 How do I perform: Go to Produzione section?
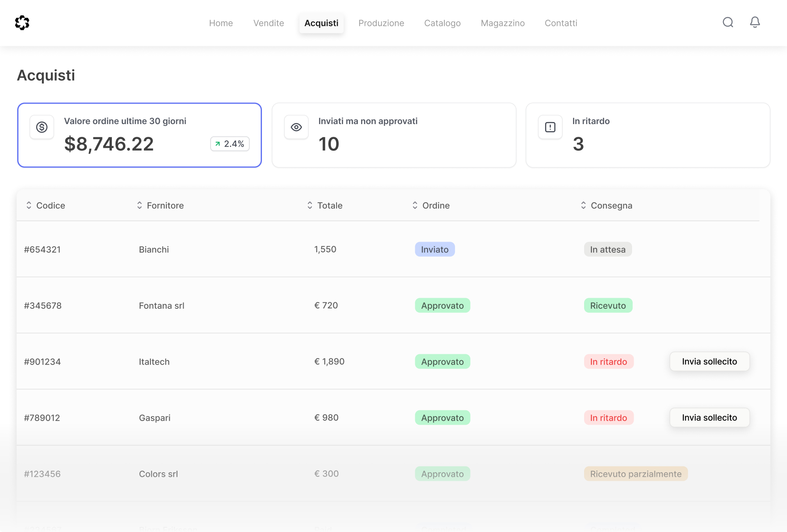point(381,23)
